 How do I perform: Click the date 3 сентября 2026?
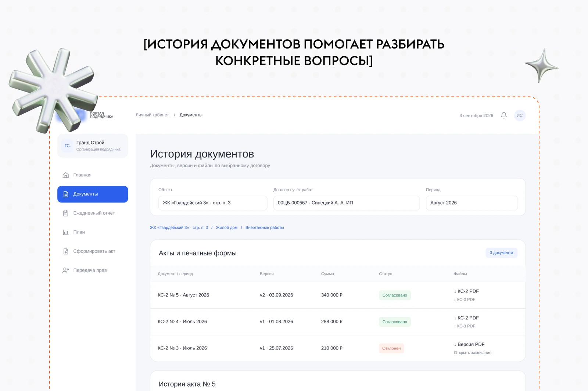point(476,115)
